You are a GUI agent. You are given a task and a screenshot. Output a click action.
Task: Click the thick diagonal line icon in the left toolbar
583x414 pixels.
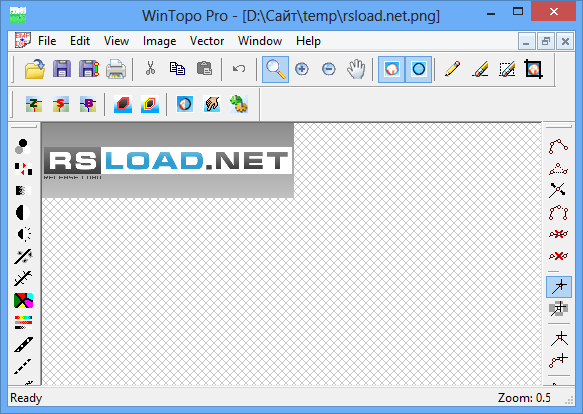click(x=23, y=344)
